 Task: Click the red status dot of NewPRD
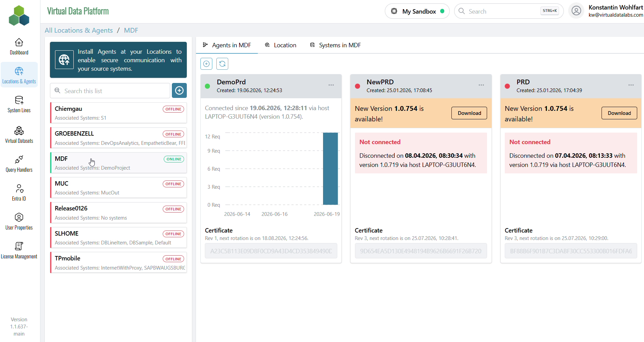click(x=357, y=86)
